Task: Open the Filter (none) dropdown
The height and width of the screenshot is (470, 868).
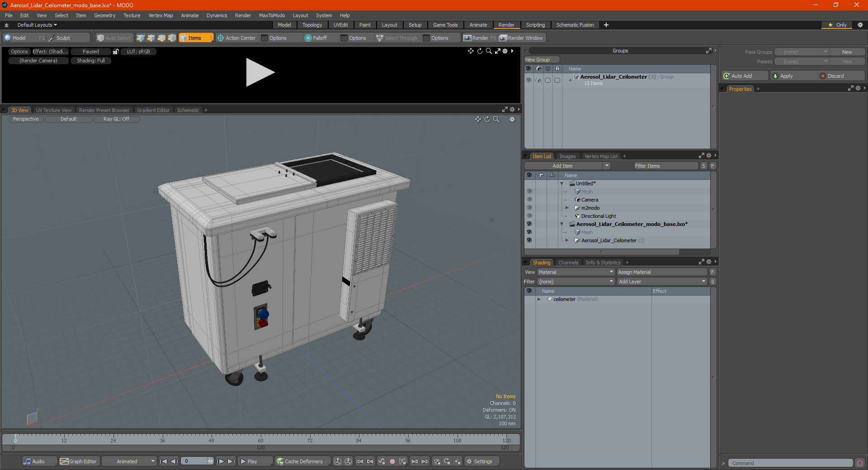Action: (x=576, y=282)
